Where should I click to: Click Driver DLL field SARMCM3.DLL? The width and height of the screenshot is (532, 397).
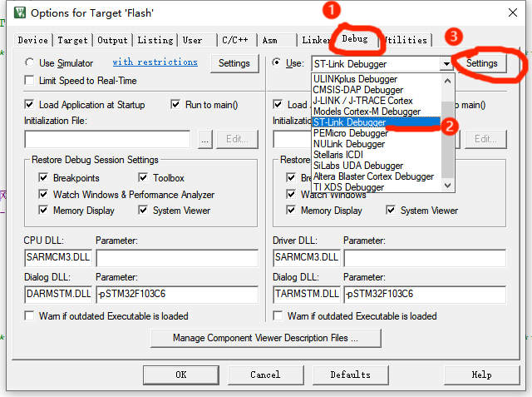(x=307, y=257)
